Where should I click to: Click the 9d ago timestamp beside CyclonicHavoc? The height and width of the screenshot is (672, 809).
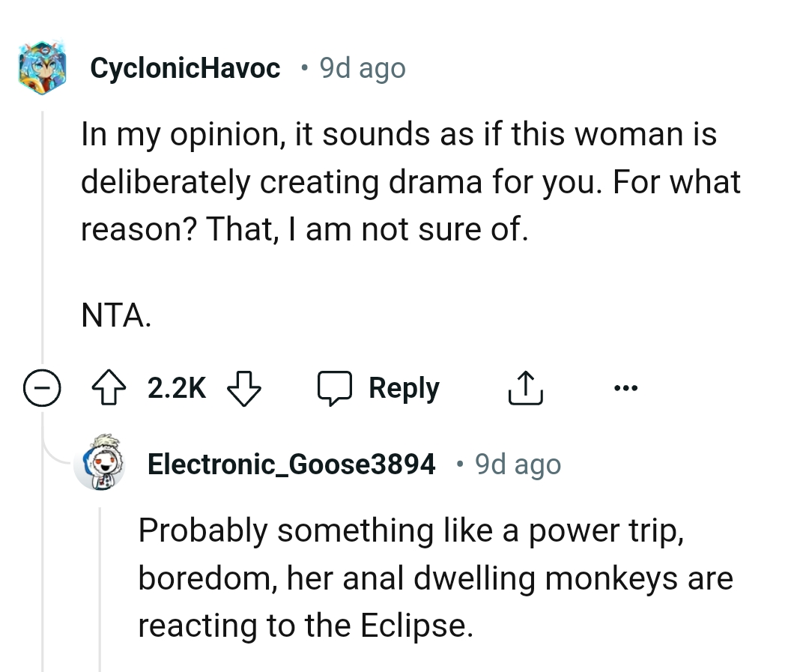363,68
